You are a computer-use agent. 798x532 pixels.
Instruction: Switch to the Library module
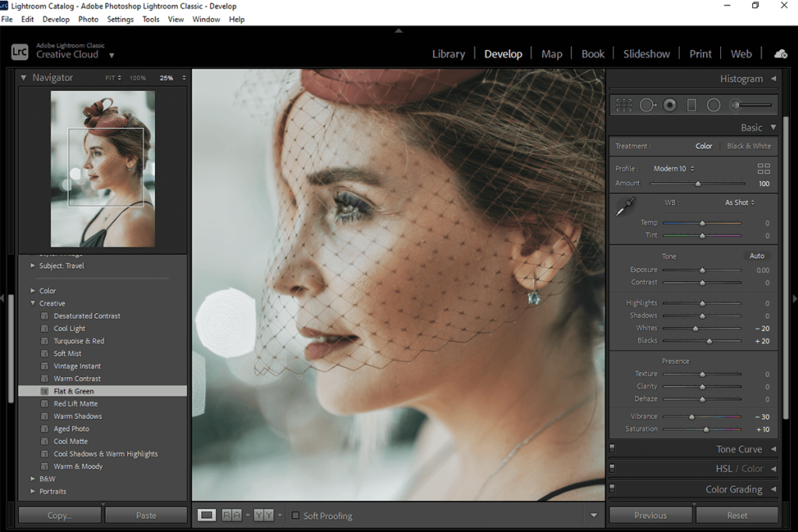449,54
